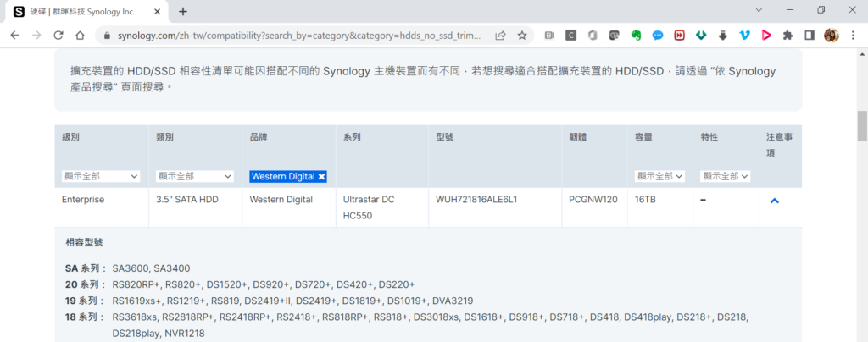868x342 pixels.
Task: Open the blue chat bubble extension
Action: pos(658,36)
